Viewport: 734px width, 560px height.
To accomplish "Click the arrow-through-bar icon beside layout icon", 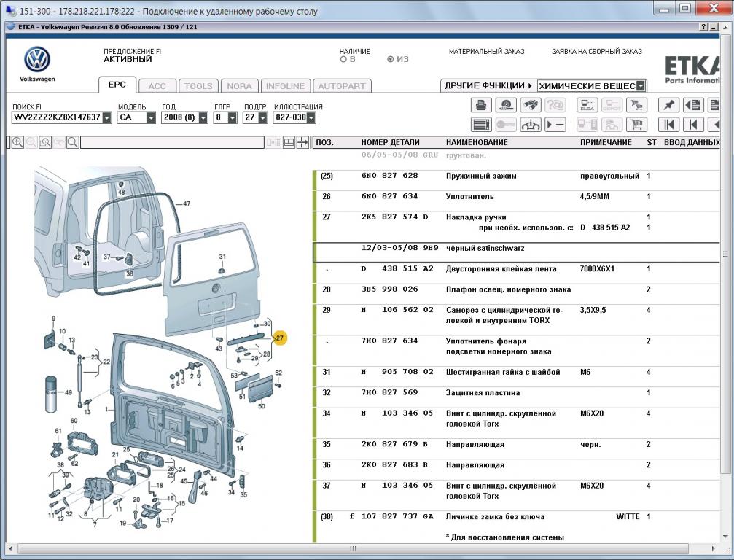I will [303, 142].
